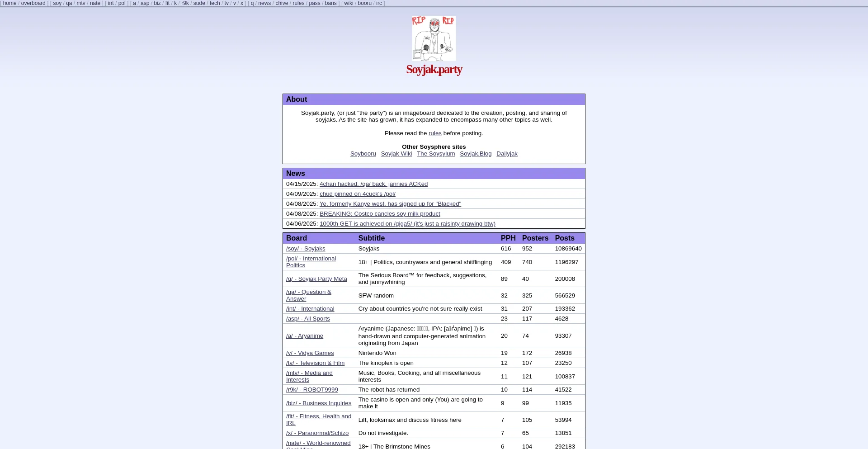868x449 pixels.
Task: Select 'tech' in the top board list
Action: pyautogui.click(x=215, y=3)
